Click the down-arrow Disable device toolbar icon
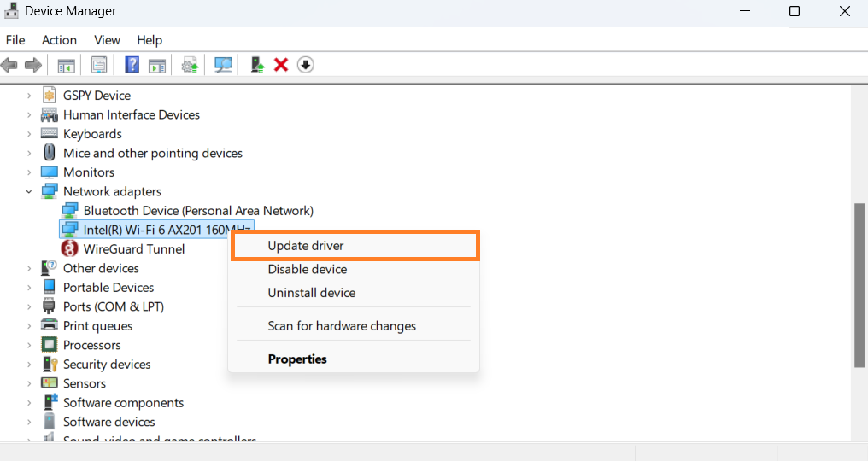The width and height of the screenshot is (868, 461). (x=306, y=65)
